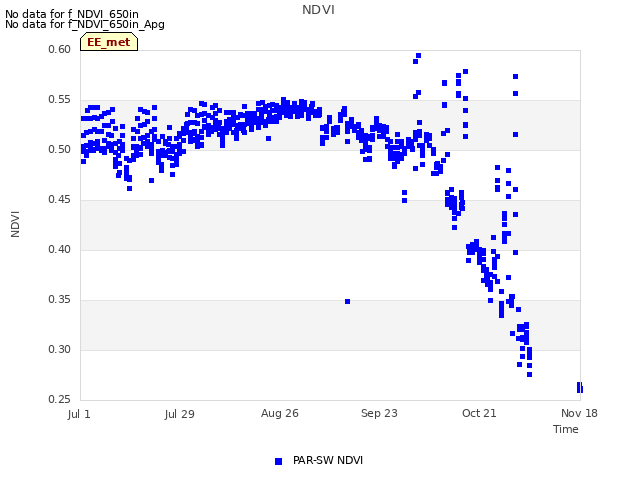Click the NDVI chart title

tap(318, 9)
